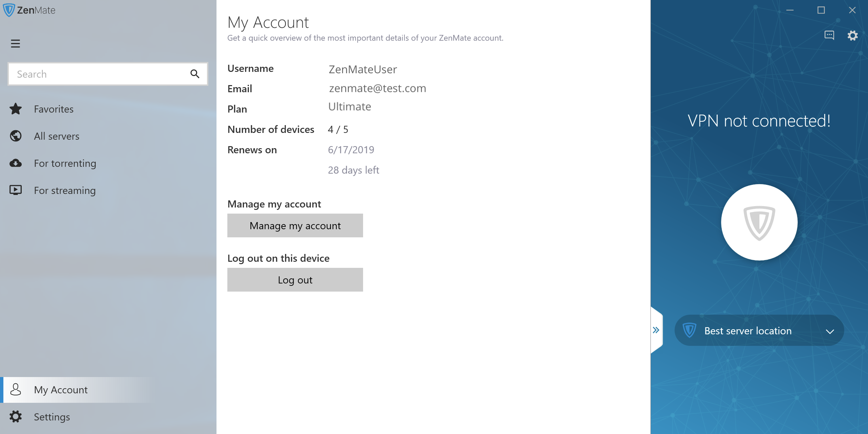Click the shield icon in location selector
This screenshot has height=434, width=868.
(x=689, y=330)
